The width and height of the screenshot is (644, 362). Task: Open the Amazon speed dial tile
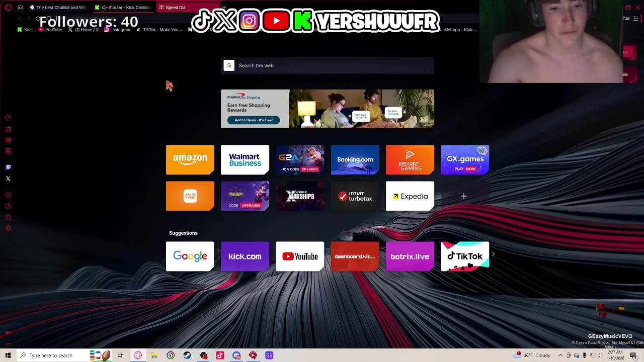(x=190, y=160)
